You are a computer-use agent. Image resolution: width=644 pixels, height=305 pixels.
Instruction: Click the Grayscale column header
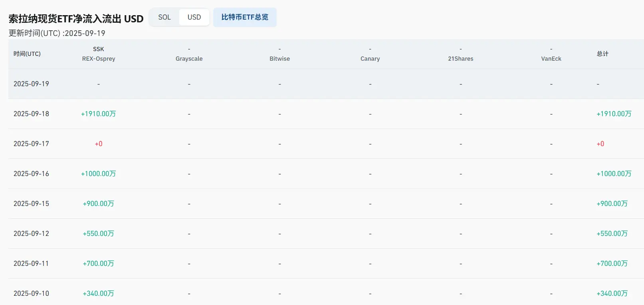pos(189,59)
